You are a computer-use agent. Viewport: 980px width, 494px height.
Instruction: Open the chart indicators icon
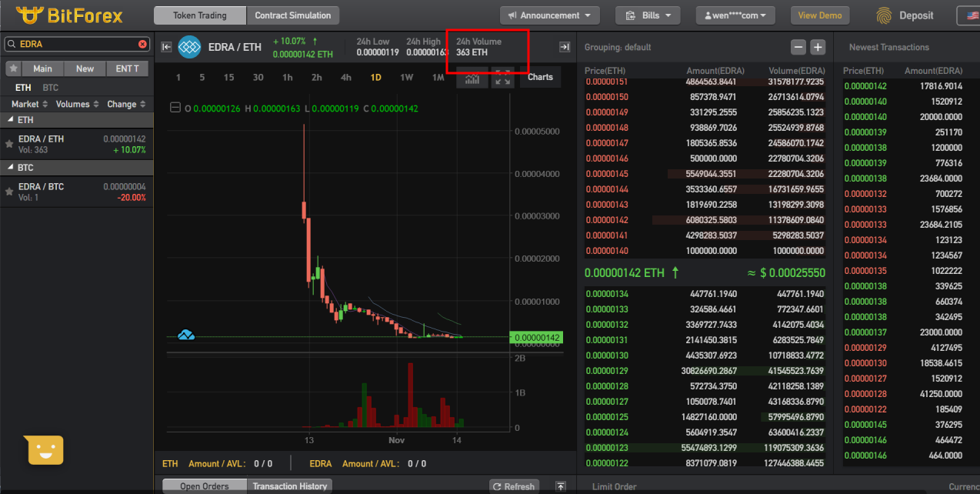tap(472, 77)
